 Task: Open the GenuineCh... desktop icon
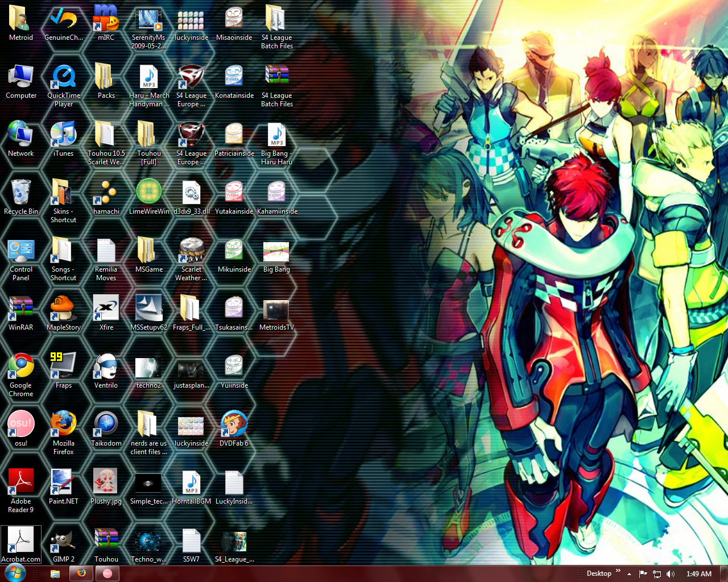[64, 23]
